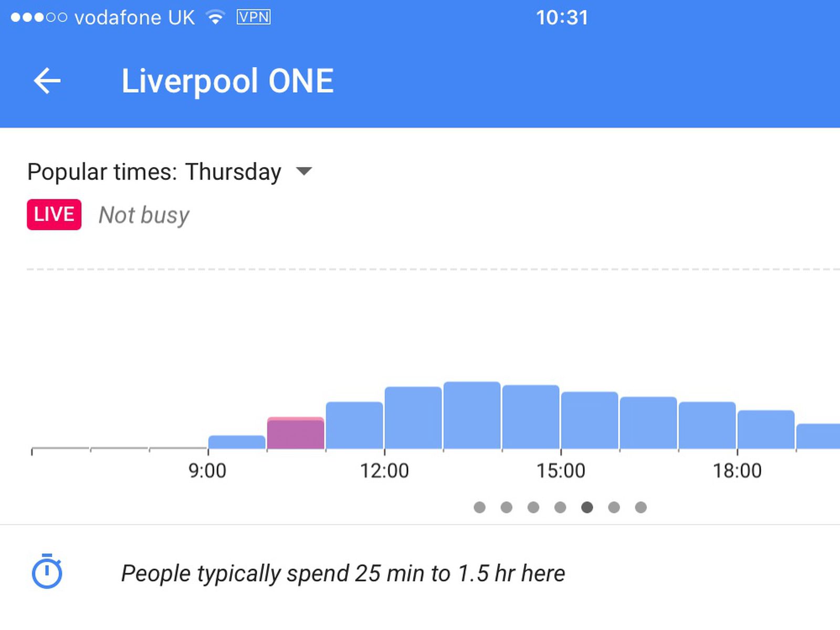Tap the VPN status indicator
840x630 pixels.
[x=254, y=17]
